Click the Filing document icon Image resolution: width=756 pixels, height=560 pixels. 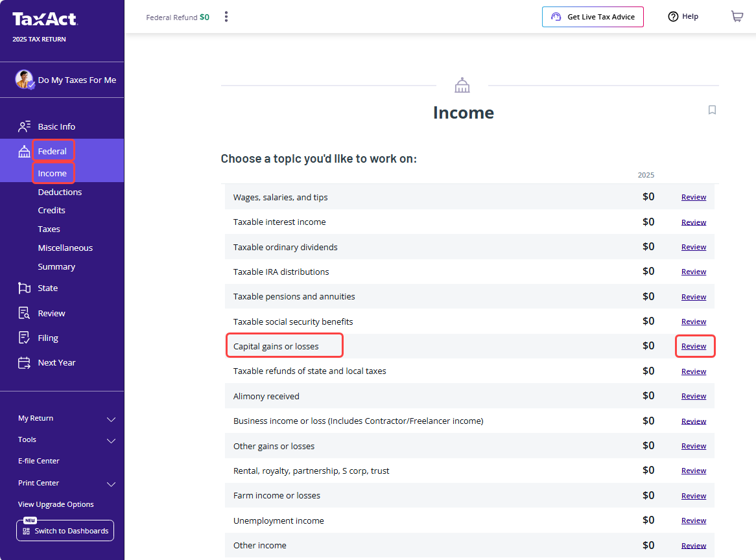(24, 338)
